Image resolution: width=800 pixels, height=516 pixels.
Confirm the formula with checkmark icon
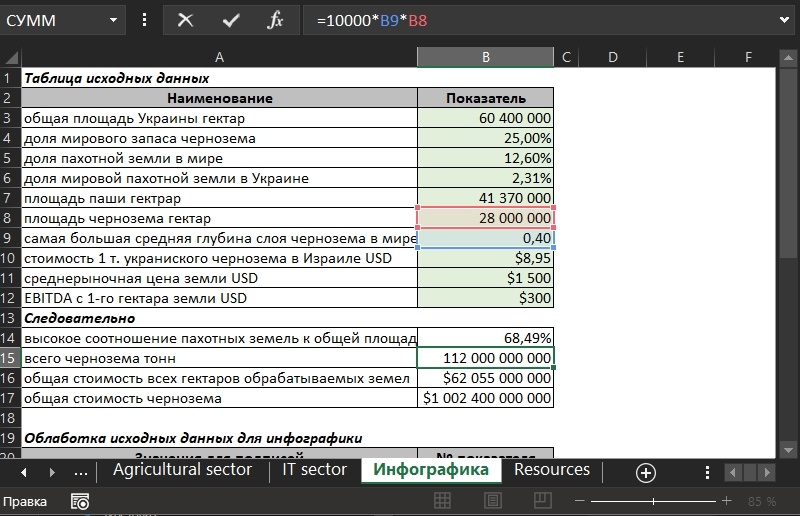[x=231, y=20]
